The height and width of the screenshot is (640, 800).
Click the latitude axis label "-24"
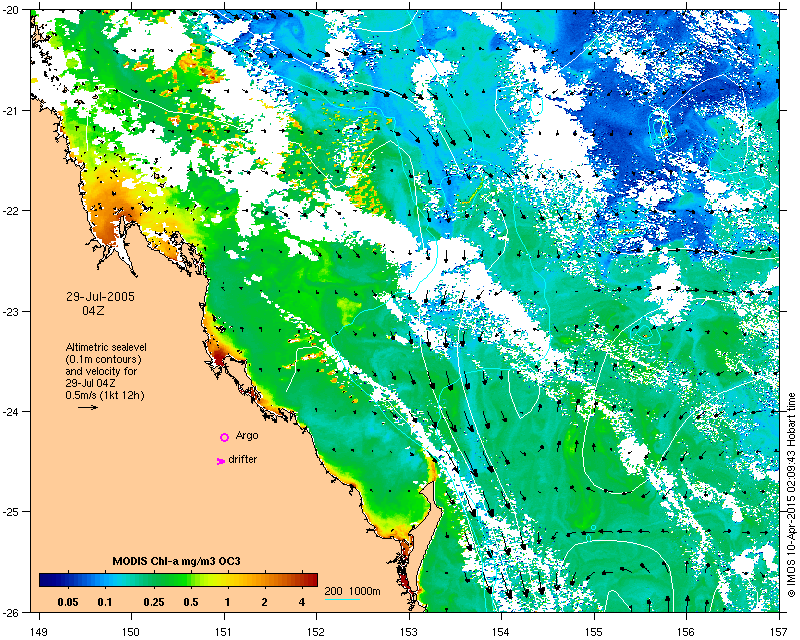[x=12, y=411]
